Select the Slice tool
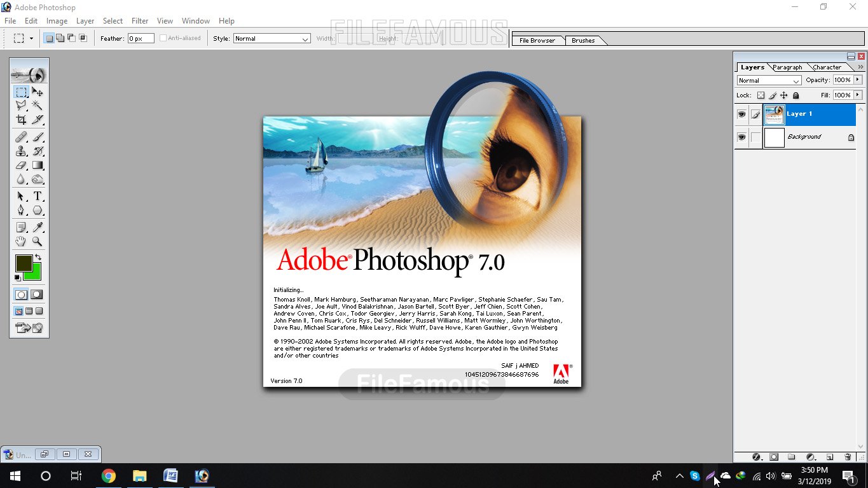 38,120
